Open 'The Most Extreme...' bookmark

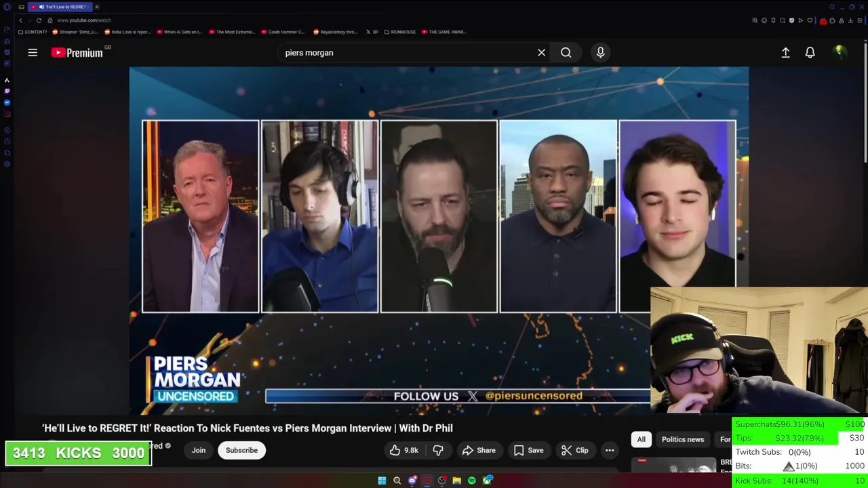pos(231,32)
